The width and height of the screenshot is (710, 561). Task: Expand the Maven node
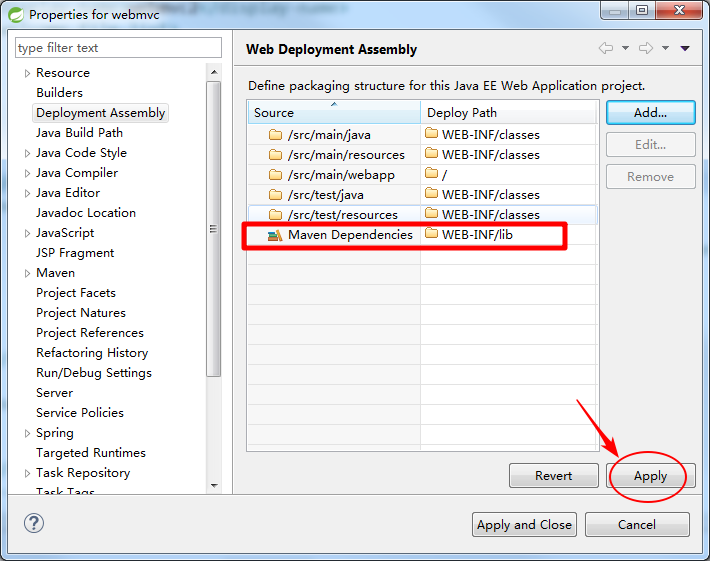click(27, 273)
